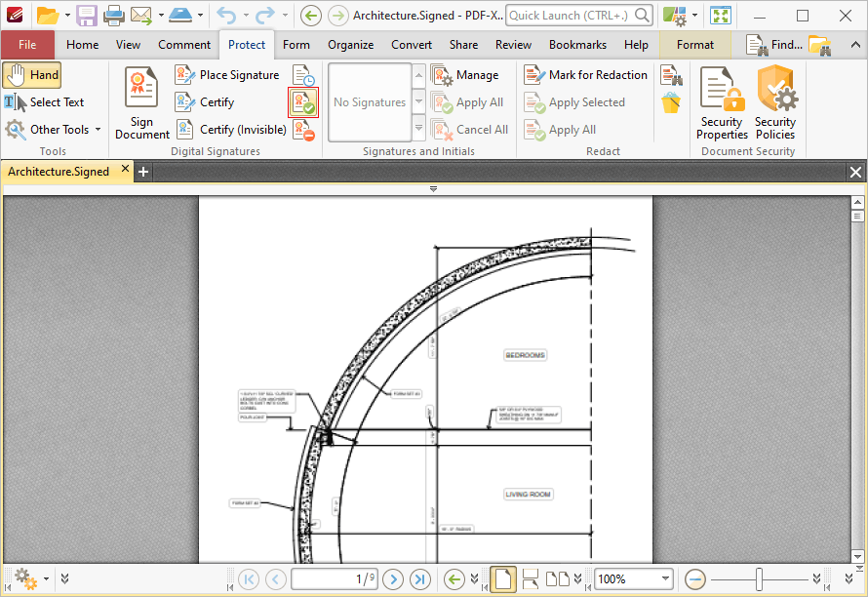Click Mark for Redaction
The image size is (868, 597).
[x=586, y=75]
